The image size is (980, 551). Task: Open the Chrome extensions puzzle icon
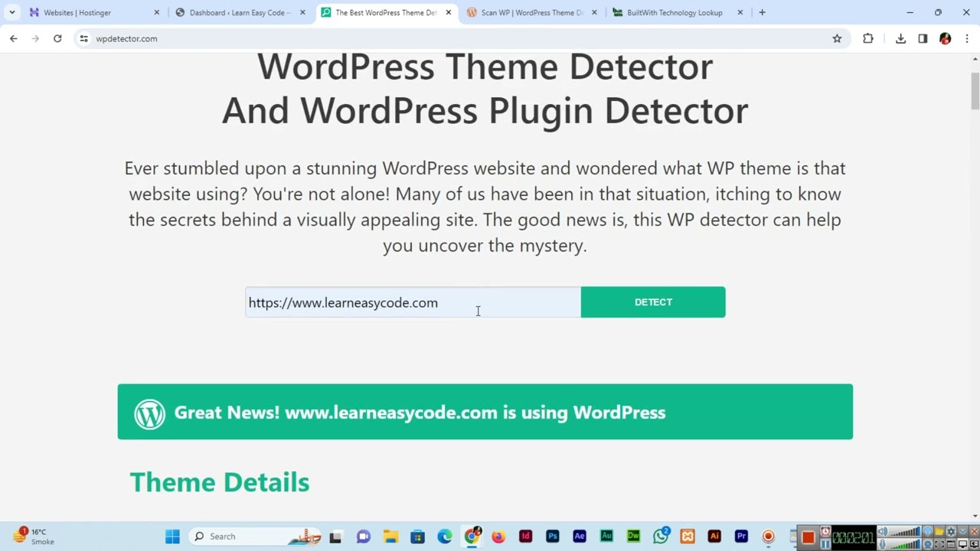tap(867, 38)
